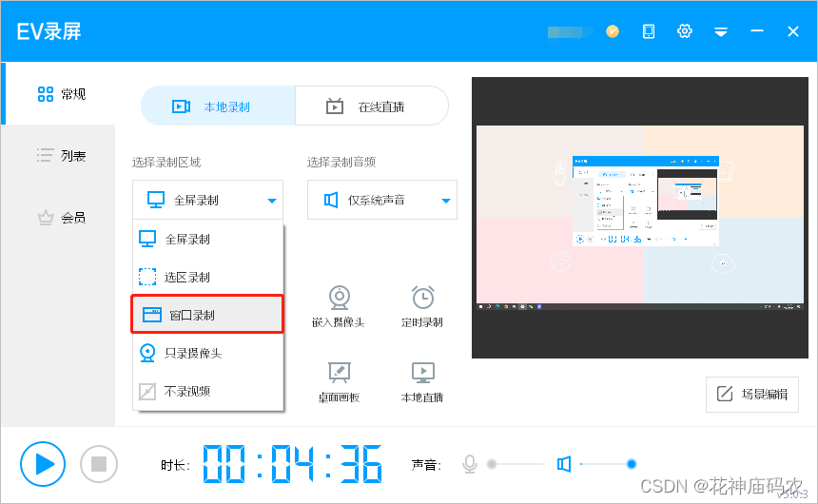
Task: Open the title bar dropdown menu icon
Action: [x=721, y=31]
